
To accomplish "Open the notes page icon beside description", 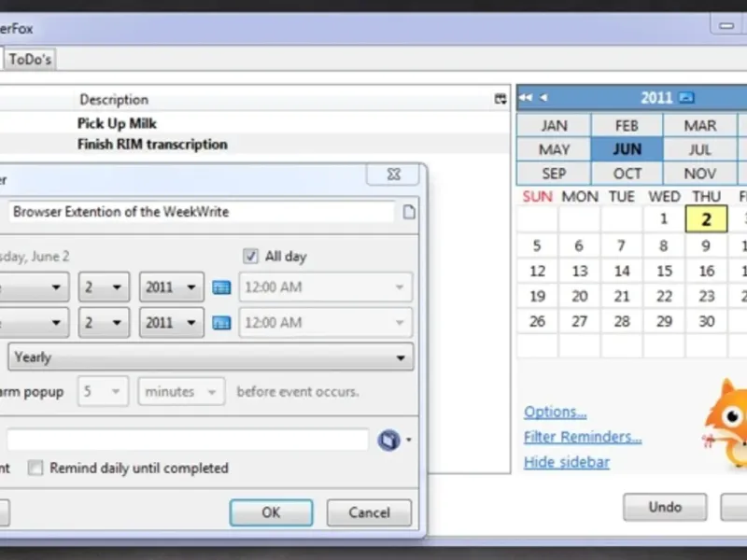I will [409, 213].
